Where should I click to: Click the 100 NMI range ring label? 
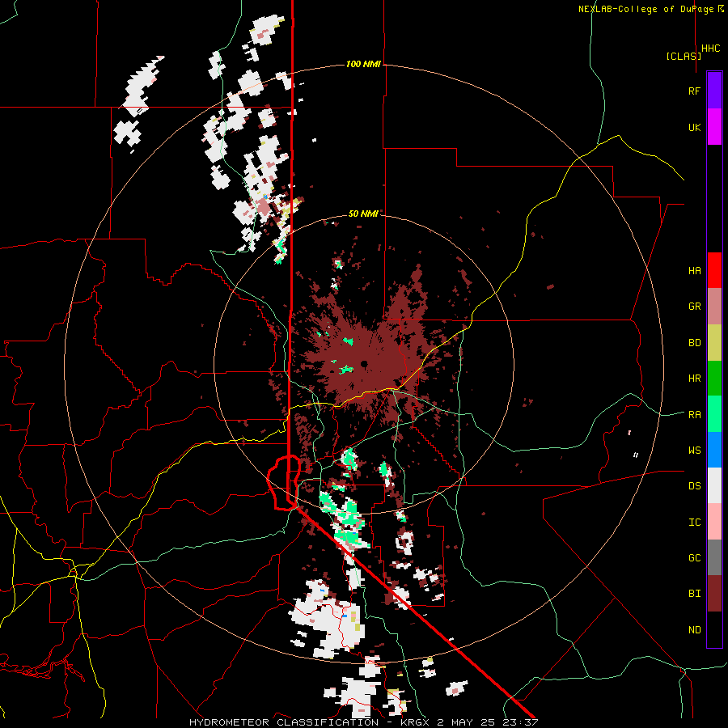click(363, 64)
